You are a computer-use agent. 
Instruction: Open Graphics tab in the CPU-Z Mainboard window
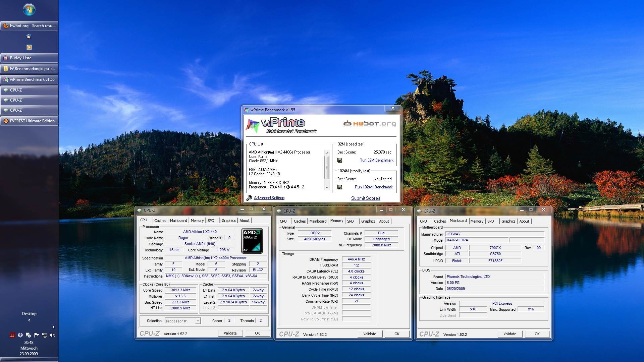pos(508,221)
